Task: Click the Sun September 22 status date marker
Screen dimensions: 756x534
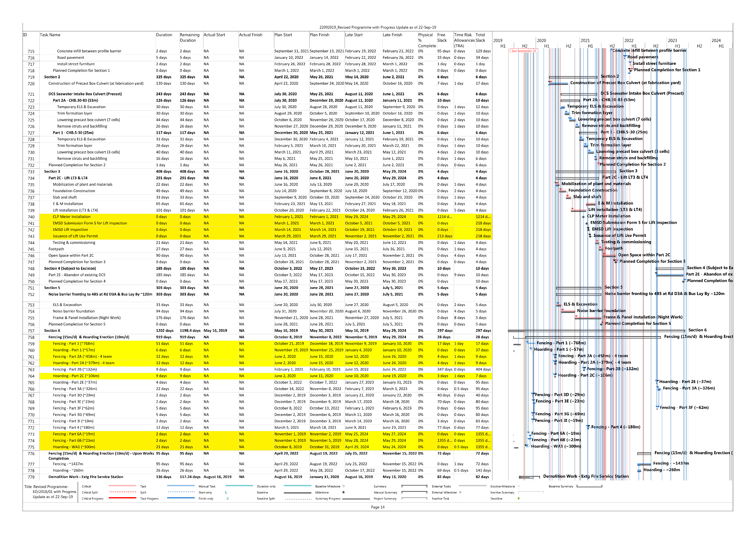Action: (524, 51)
